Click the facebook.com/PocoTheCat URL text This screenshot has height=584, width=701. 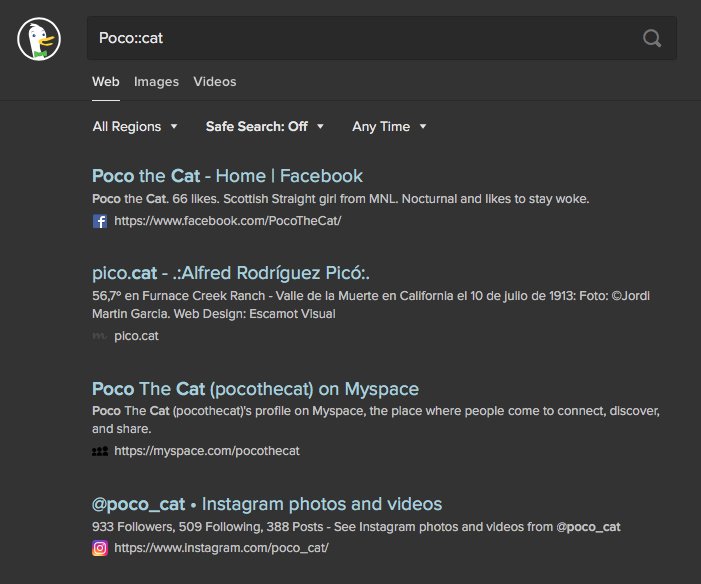coord(227,221)
